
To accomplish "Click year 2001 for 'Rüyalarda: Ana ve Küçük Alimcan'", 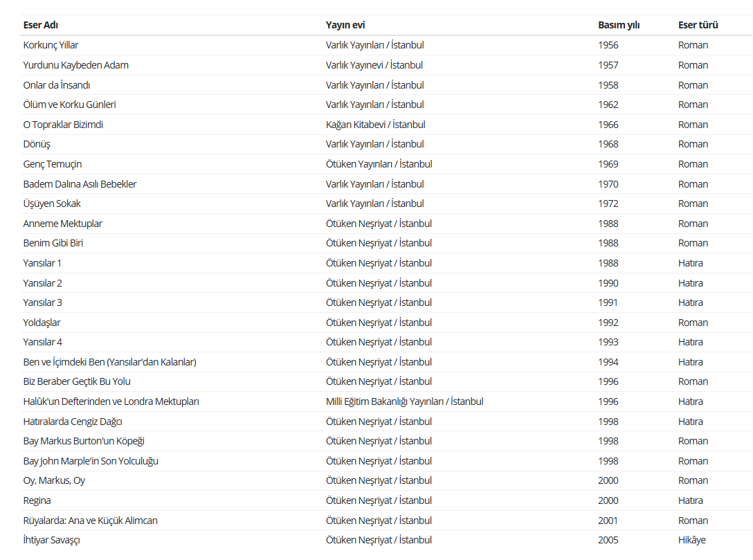I will pyautogui.click(x=608, y=521).
